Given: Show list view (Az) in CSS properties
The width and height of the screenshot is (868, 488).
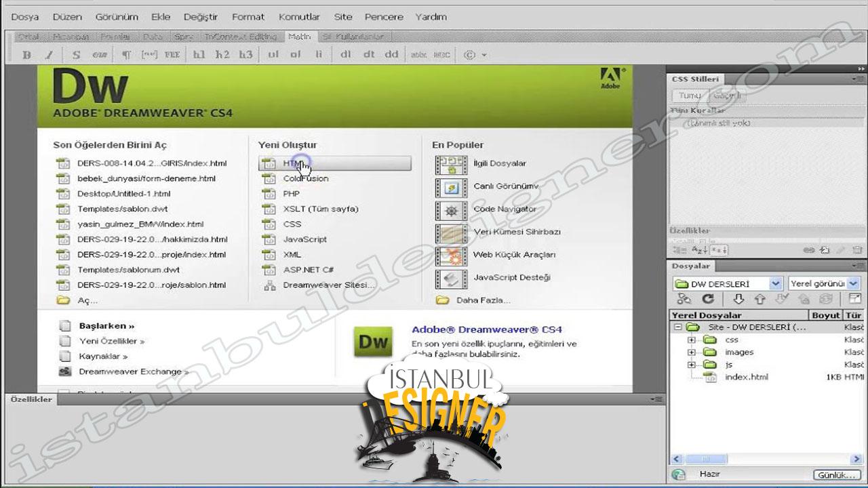Looking at the screenshot, I should point(699,250).
